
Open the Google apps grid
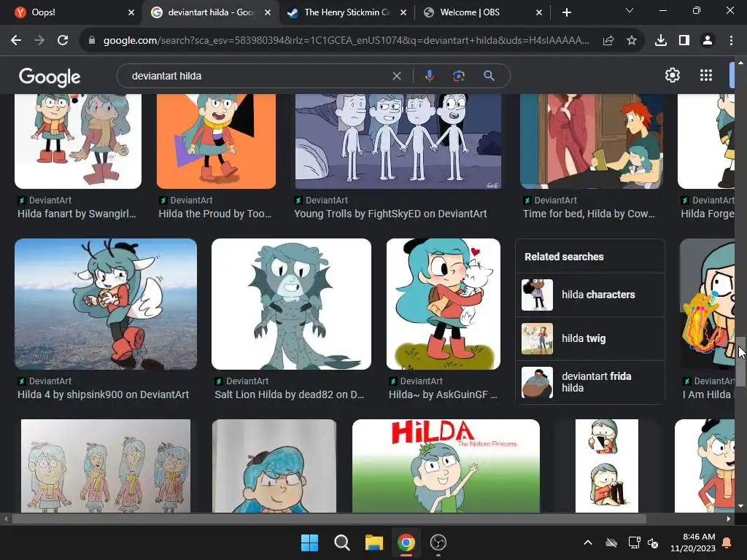pyautogui.click(x=706, y=75)
